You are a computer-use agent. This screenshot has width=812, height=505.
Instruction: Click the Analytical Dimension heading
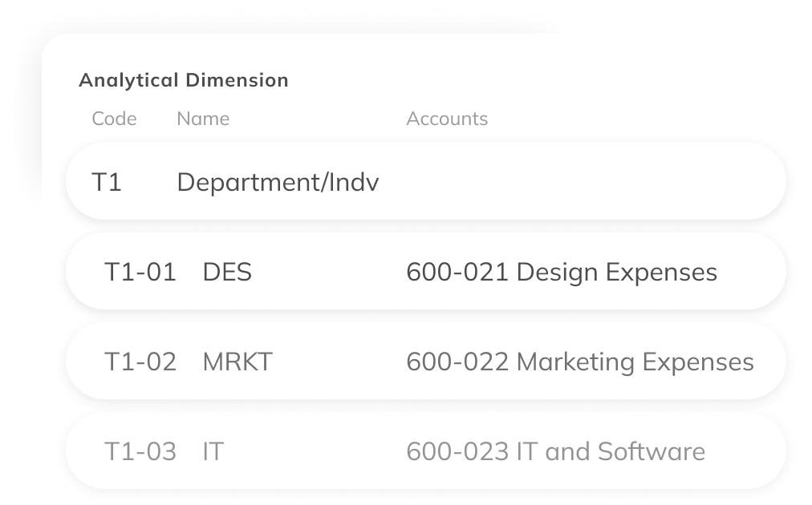183,80
